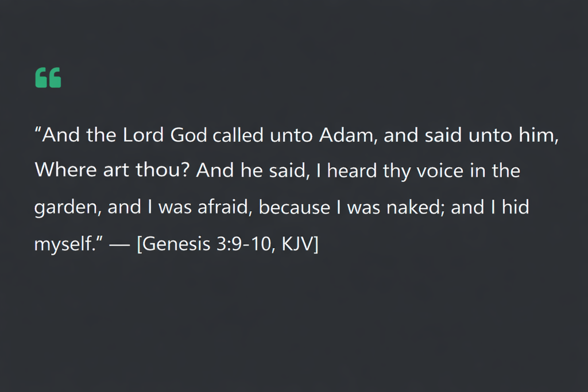The height and width of the screenshot is (392, 588).
Task: Click the word "hid" ending the third line
Action: click(x=515, y=207)
